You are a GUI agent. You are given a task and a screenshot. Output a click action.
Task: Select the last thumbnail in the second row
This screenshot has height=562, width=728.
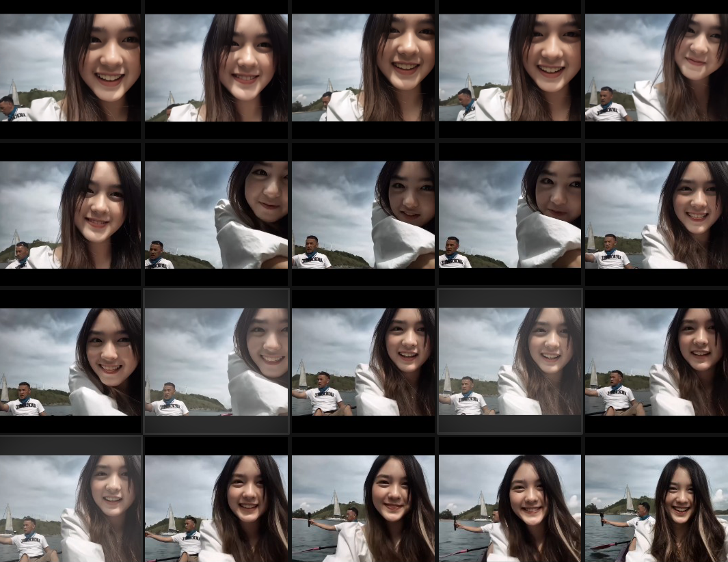656,215
